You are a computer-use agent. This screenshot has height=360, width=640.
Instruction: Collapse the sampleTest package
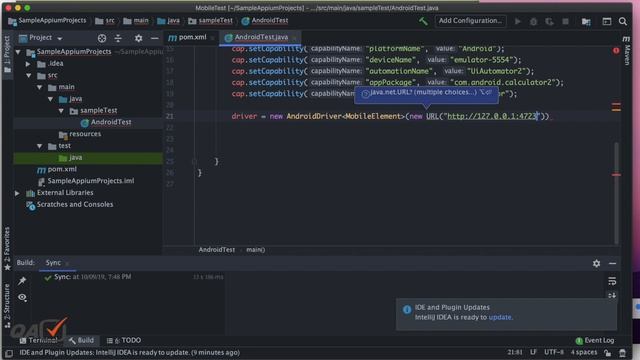click(61, 111)
